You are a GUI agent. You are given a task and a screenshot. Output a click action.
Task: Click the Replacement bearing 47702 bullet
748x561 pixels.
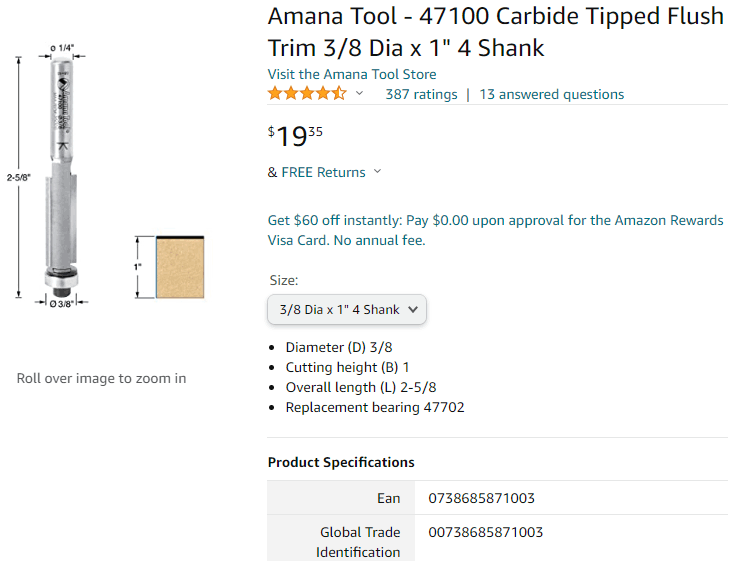[x=375, y=407]
